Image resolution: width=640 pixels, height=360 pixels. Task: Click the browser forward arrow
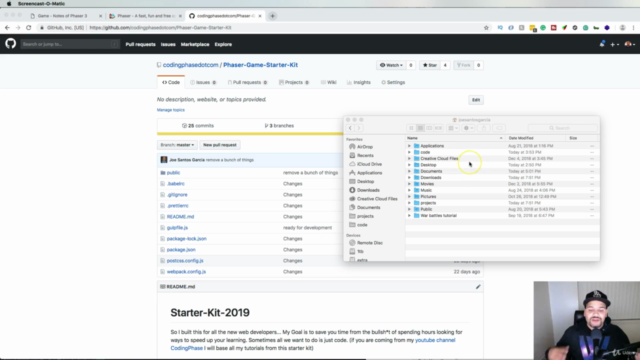click(x=18, y=28)
